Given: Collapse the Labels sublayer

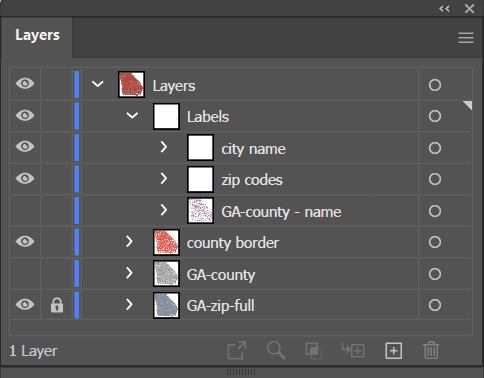Looking at the screenshot, I should pos(132,116).
